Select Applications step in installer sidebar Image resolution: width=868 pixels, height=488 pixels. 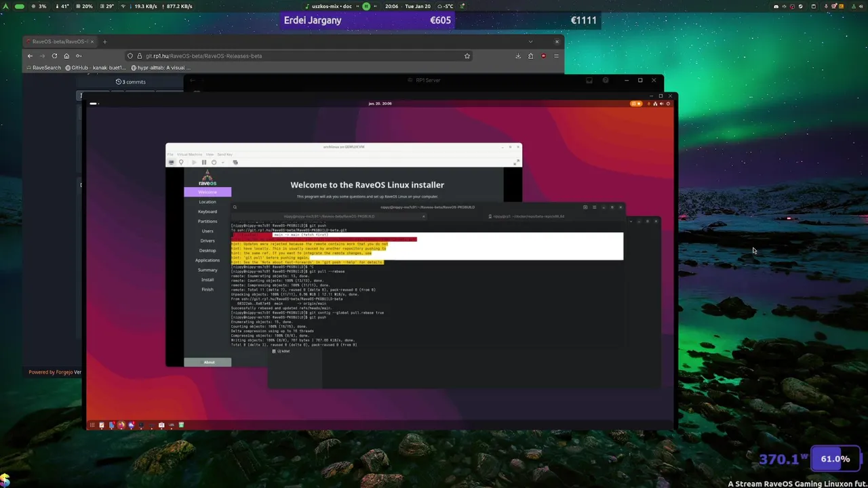click(x=208, y=260)
